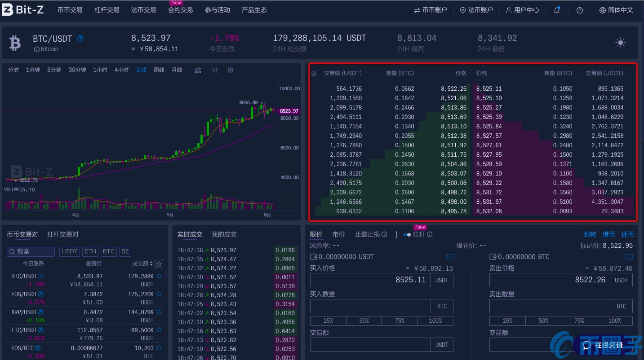Click the 买入数量 buy quantity field

click(370, 306)
